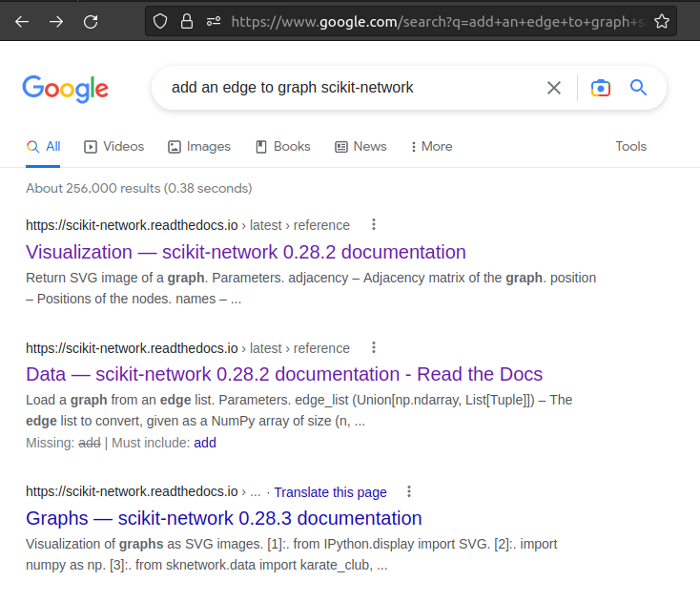Expand the More search categories menu
This screenshot has width=700, height=602.
(431, 147)
